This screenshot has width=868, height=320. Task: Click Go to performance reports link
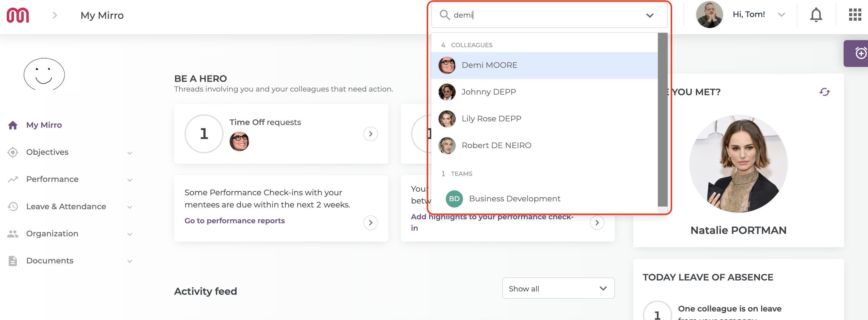click(235, 221)
